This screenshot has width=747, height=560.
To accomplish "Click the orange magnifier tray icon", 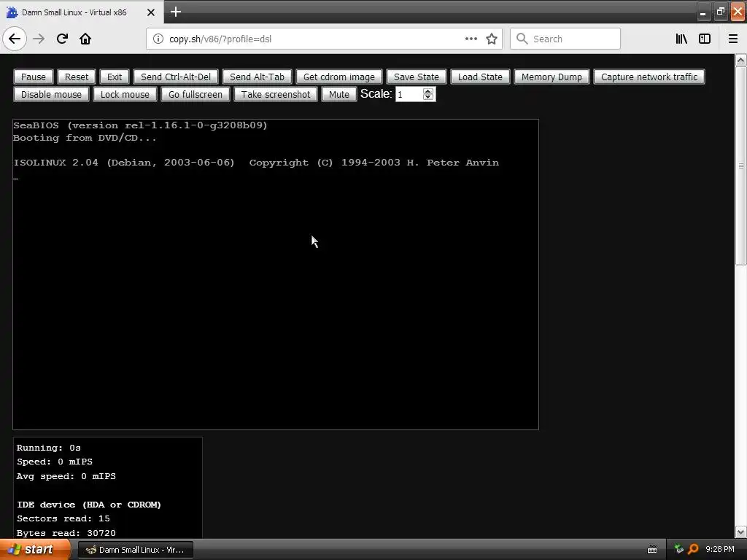I will point(693,550).
